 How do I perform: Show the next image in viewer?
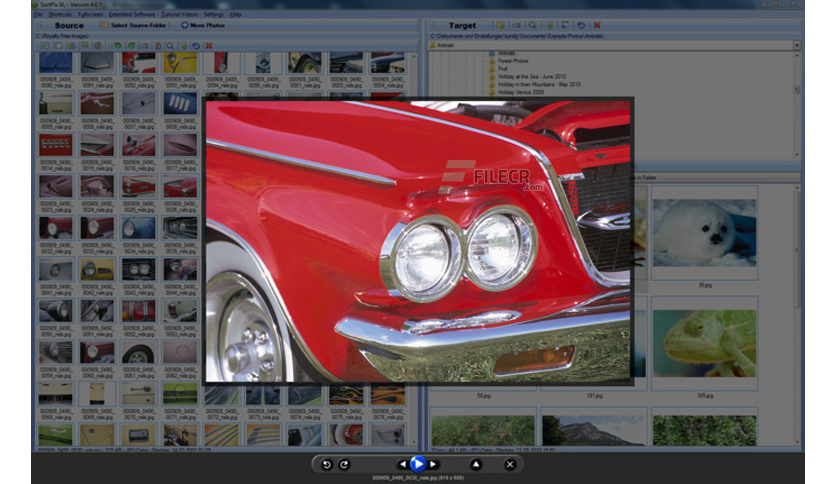pyautogui.click(x=433, y=464)
